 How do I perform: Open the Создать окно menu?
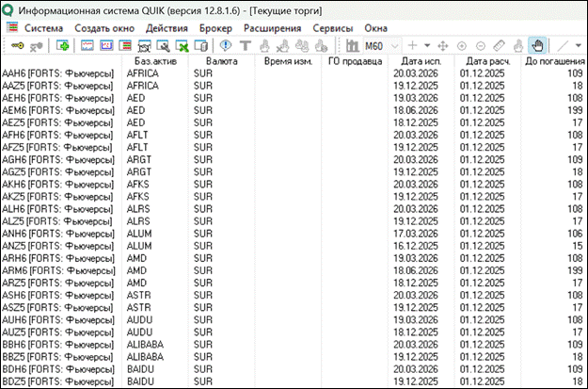pyautogui.click(x=103, y=28)
